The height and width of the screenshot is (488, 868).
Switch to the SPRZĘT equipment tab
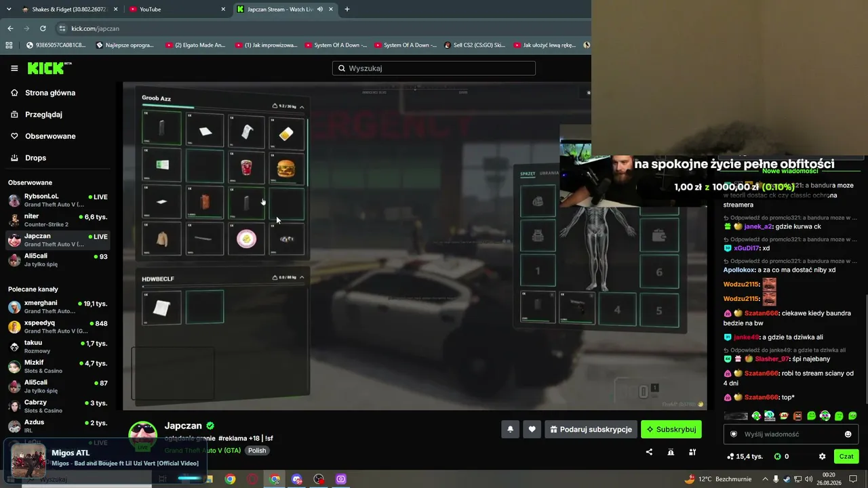pyautogui.click(x=528, y=174)
